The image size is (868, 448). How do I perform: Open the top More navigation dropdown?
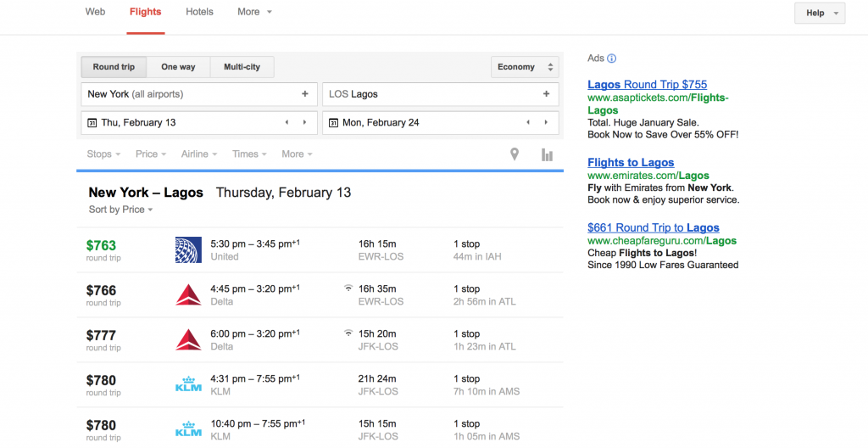click(x=254, y=12)
